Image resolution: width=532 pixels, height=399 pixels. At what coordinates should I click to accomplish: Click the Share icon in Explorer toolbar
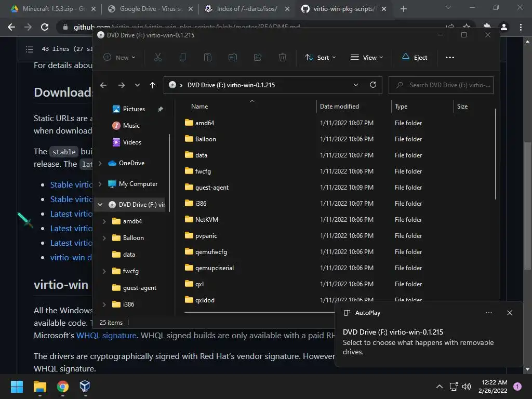click(258, 57)
